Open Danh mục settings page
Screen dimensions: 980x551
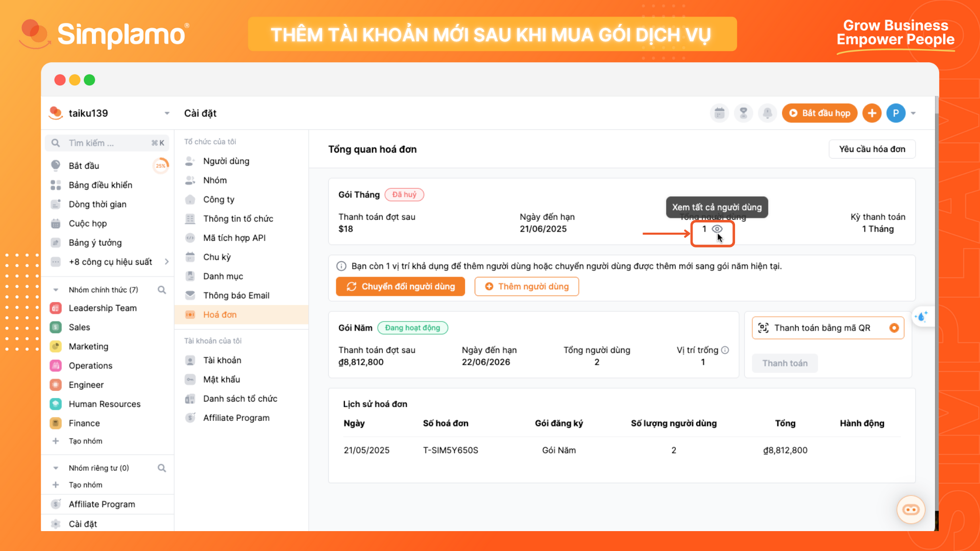tap(223, 276)
